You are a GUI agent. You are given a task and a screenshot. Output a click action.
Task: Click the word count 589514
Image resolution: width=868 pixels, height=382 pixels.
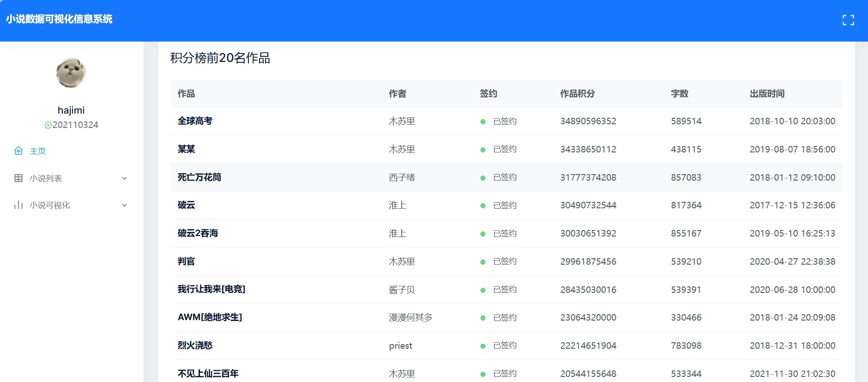pyautogui.click(x=686, y=121)
